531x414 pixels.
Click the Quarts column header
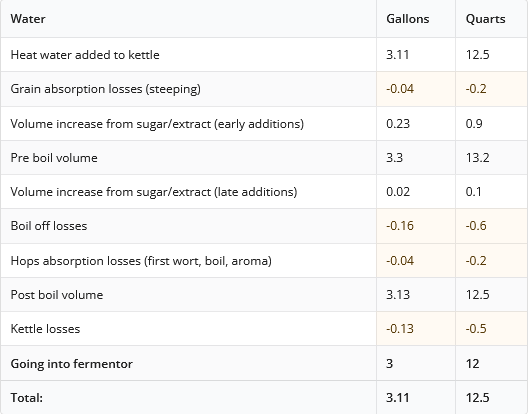pos(486,19)
